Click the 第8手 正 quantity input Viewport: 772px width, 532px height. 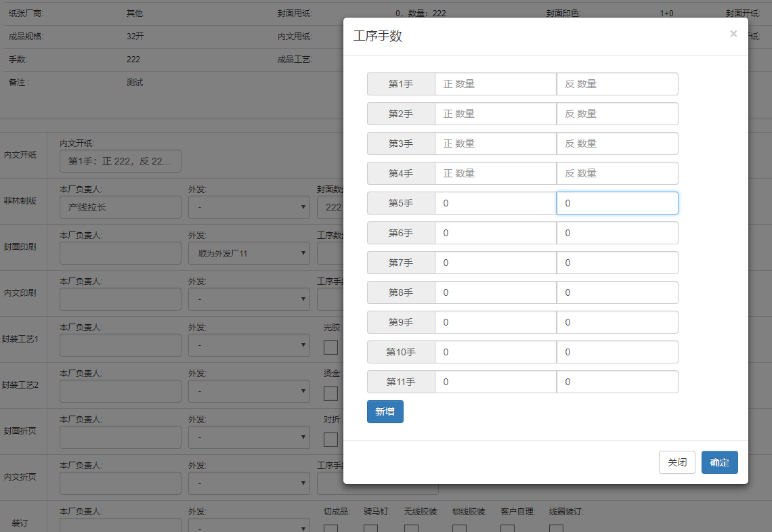click(x=496, y=292)
